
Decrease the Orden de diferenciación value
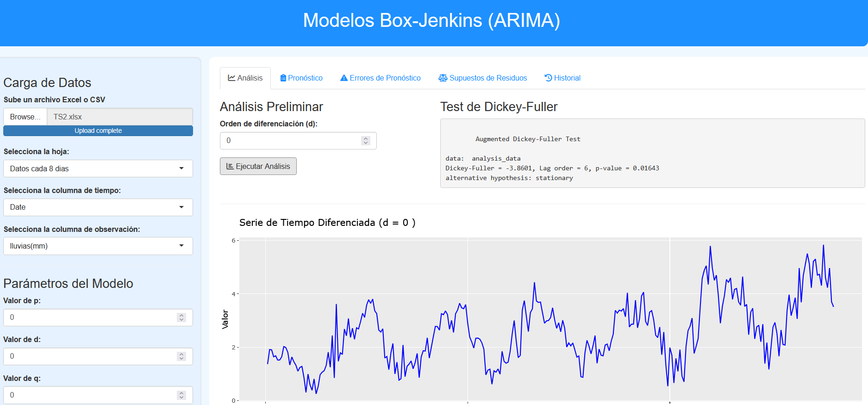366,143
